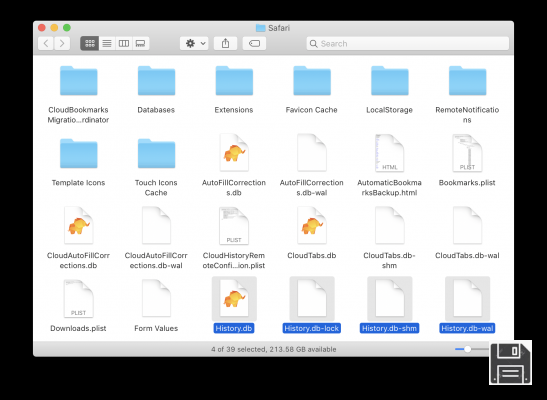
Task: Click the highlighted History.db-shm name label
Action: click(x=389, y=328)
